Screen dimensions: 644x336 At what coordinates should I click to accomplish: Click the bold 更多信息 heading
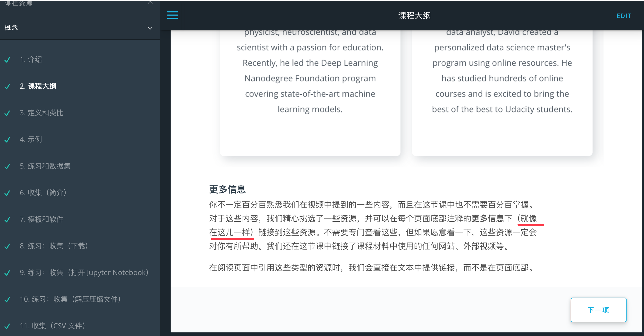pyautogui.click(x=227, y=190)
